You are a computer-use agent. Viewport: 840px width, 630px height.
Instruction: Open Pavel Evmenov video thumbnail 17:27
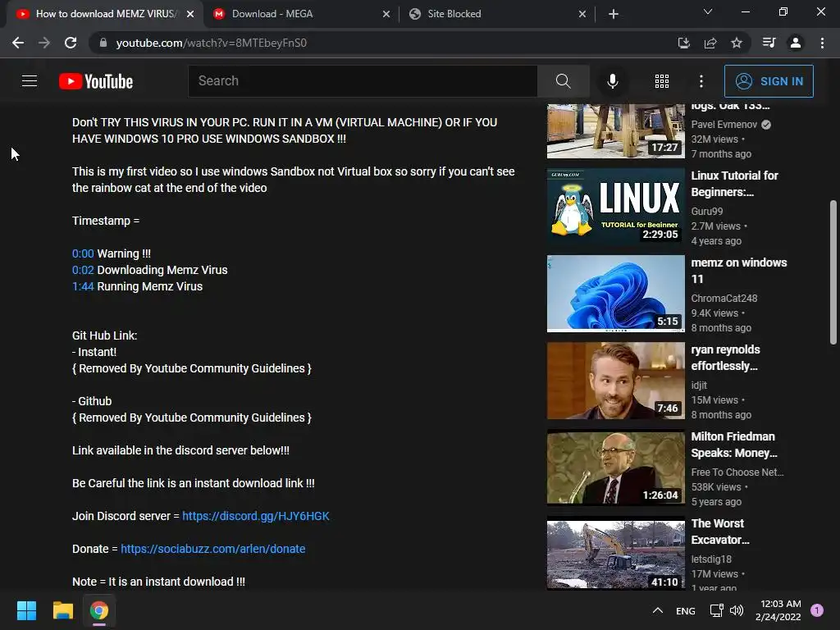pos(615,130)
